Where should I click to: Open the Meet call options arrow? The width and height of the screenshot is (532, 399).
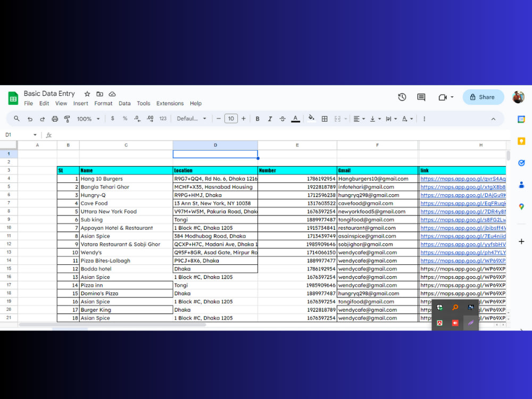point(452,97)
